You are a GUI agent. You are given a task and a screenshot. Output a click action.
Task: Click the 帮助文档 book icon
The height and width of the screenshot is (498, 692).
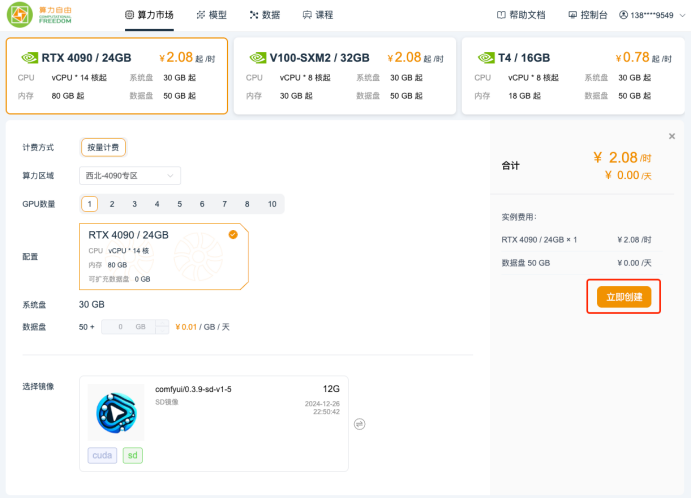tap(501, 15)
